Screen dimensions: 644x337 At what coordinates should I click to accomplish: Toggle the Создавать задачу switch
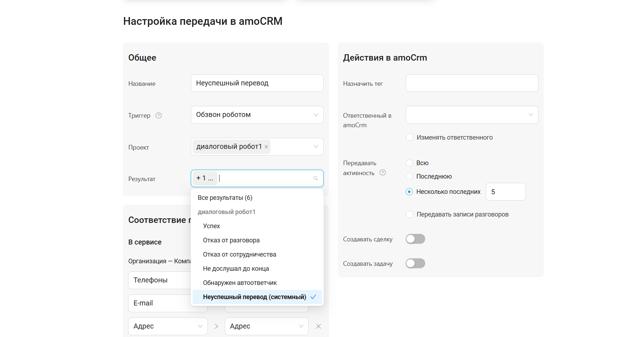[415, 263]
